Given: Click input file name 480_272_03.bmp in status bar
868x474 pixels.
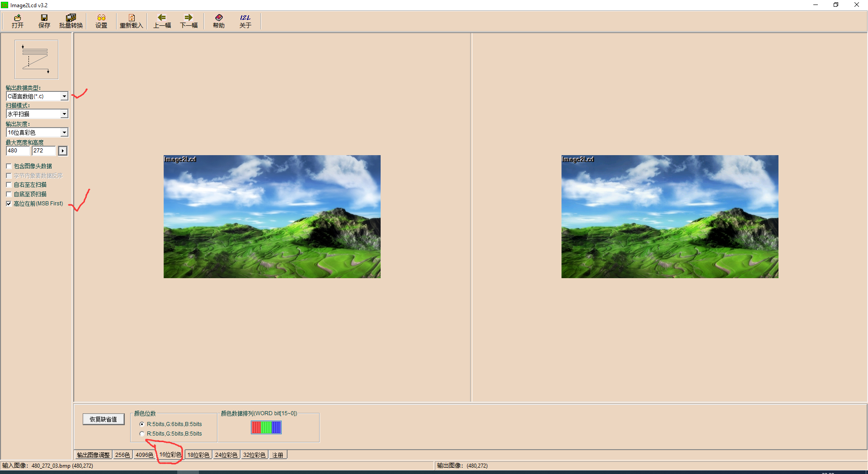Looking at the screenshot, I should click(x=51, y=466).
